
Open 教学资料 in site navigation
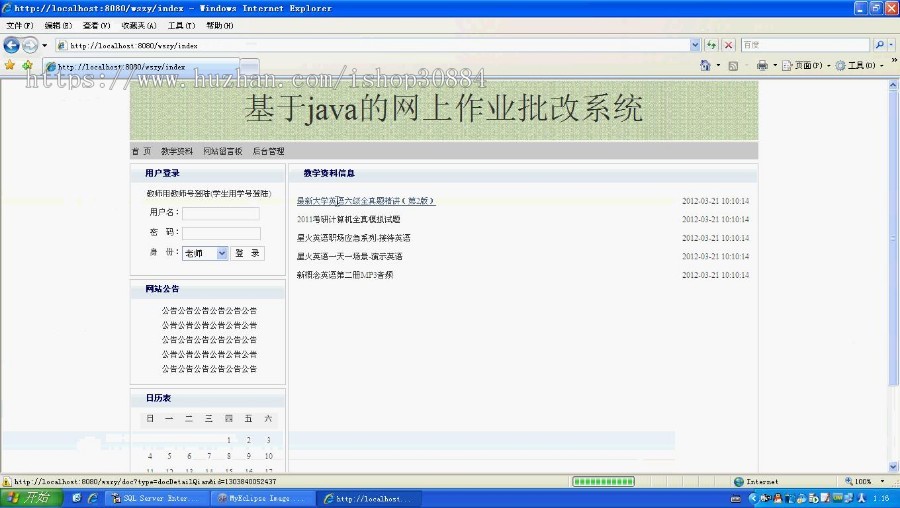177,151
